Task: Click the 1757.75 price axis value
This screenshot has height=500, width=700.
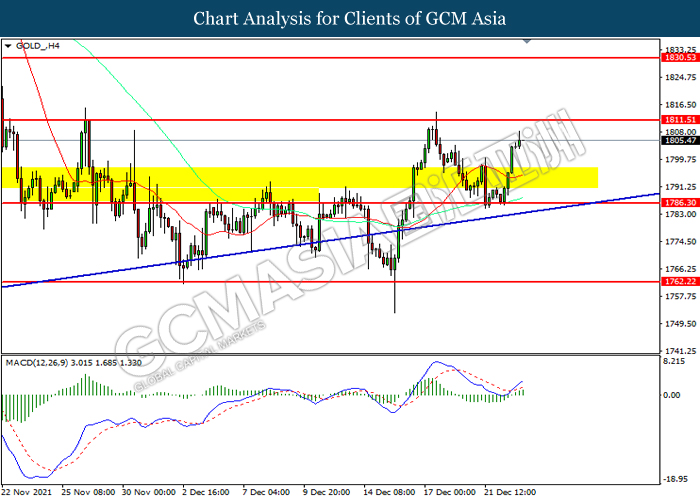Action: click(680, 296)
